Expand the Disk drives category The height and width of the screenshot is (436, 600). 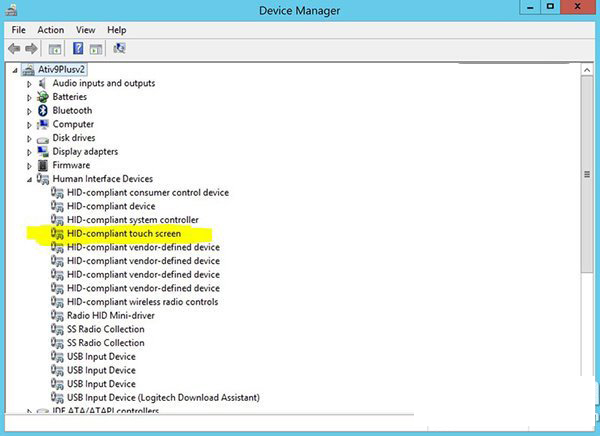tap(29, 138)
